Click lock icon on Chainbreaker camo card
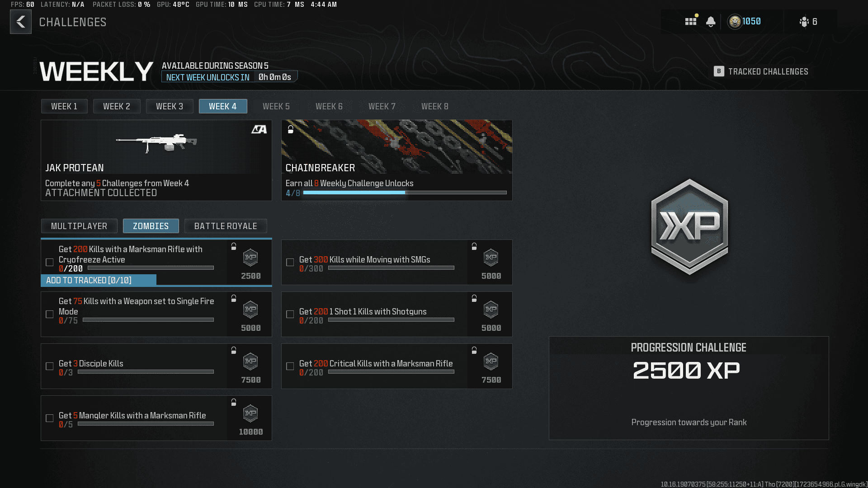 [x=291, y=130]
